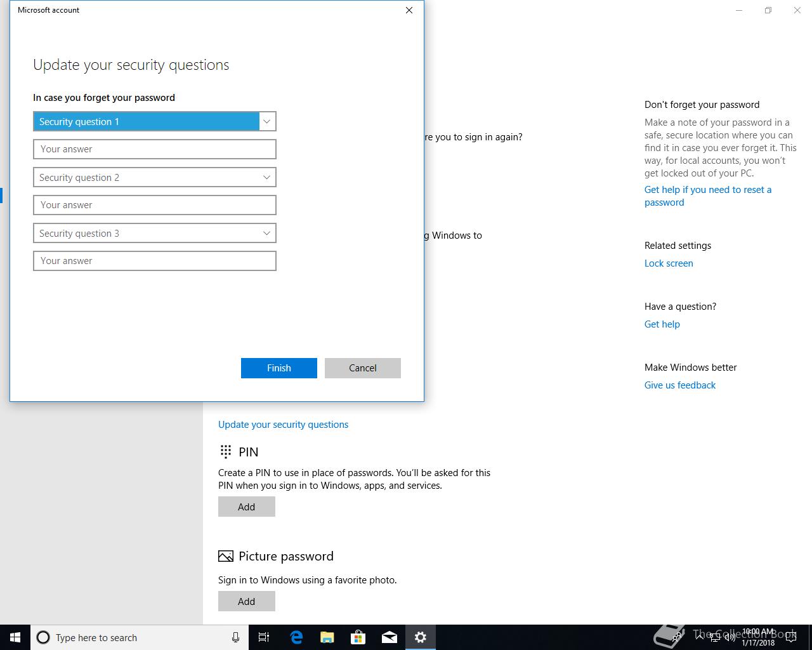Click the Don't forget your password heading
The height and width of the screenshot is (650, 812).
coord(702,105)
